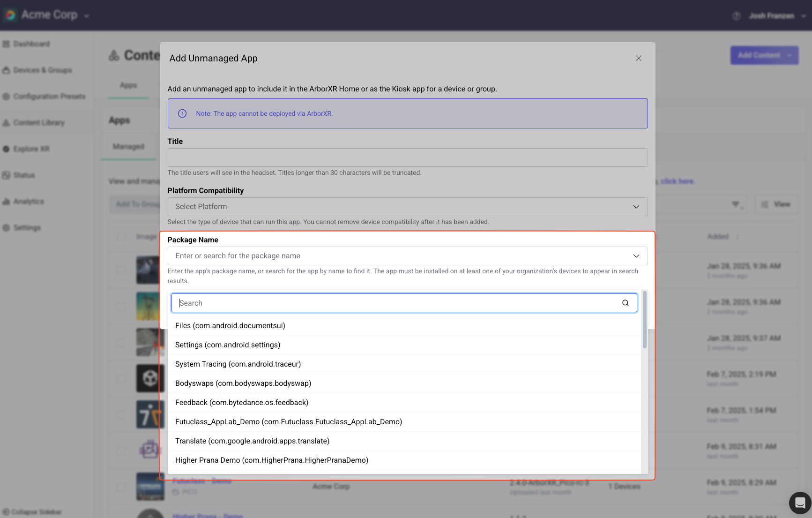
Task: Open the chat support bubble
Action: (x=800, y=503)
